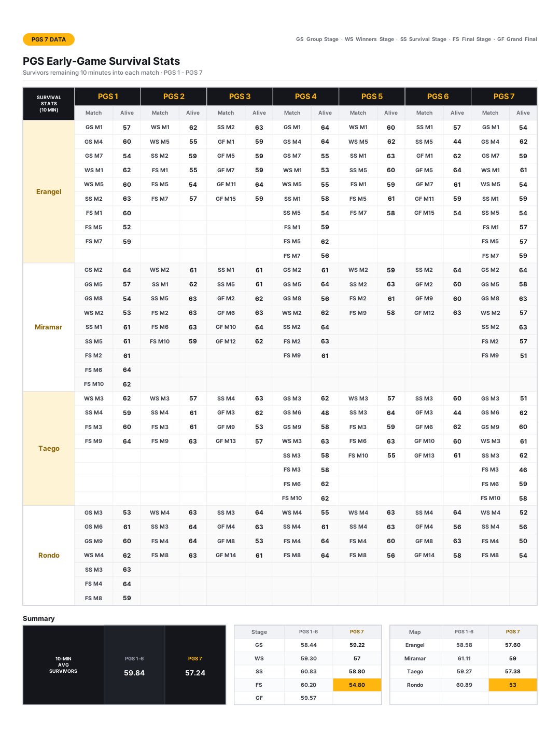The width and height of the screenshot is (560, 747).
Task: Select the 46 alive value for PGS 7 FS M3
Action: [523, 470]
